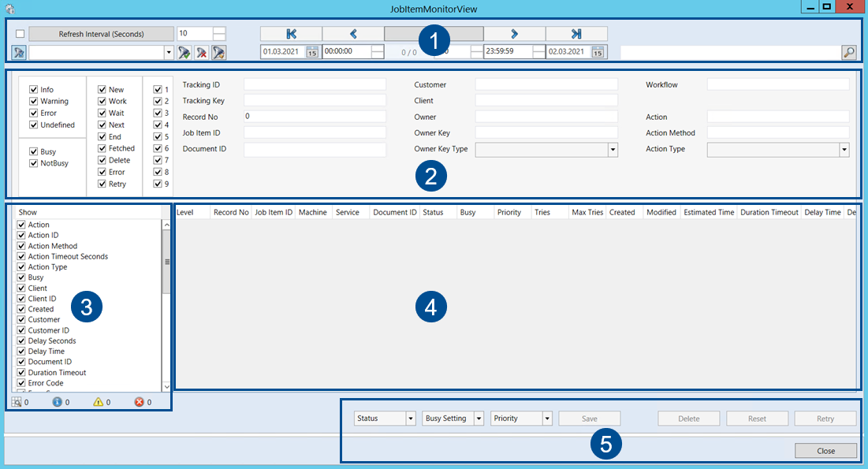Image resolution: width=868 pixels, height=469 pixels.
Task: Go to the next results page
Action: (x=514, y=34)
